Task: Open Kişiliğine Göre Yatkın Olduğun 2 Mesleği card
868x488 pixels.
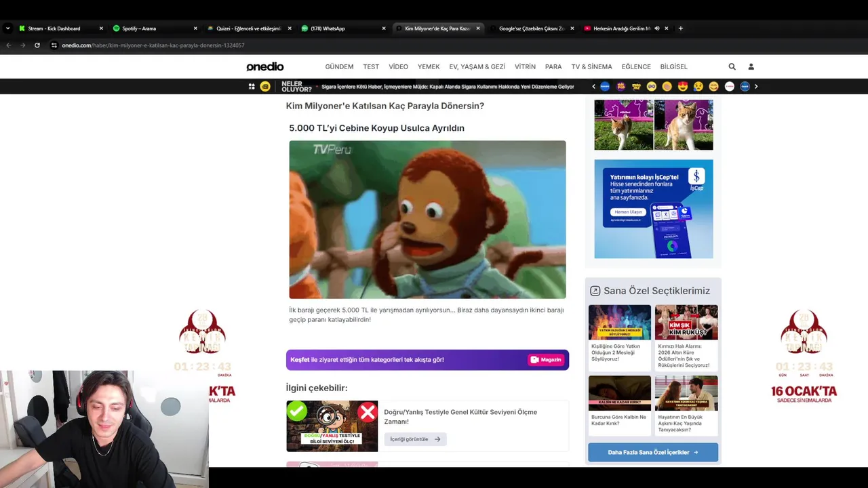Action: 619,338
